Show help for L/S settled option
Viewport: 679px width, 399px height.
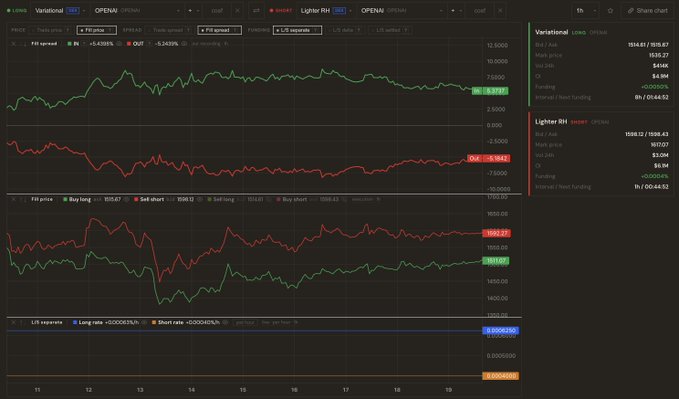[405, 30]
